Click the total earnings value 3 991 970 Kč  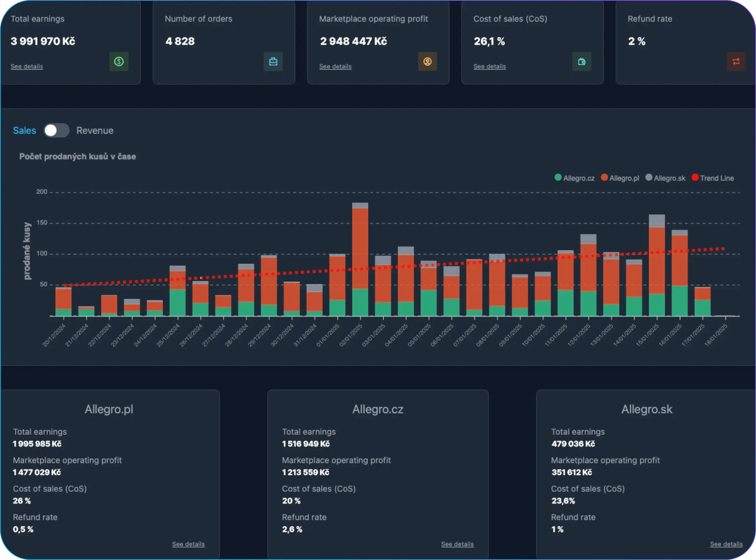43,41
